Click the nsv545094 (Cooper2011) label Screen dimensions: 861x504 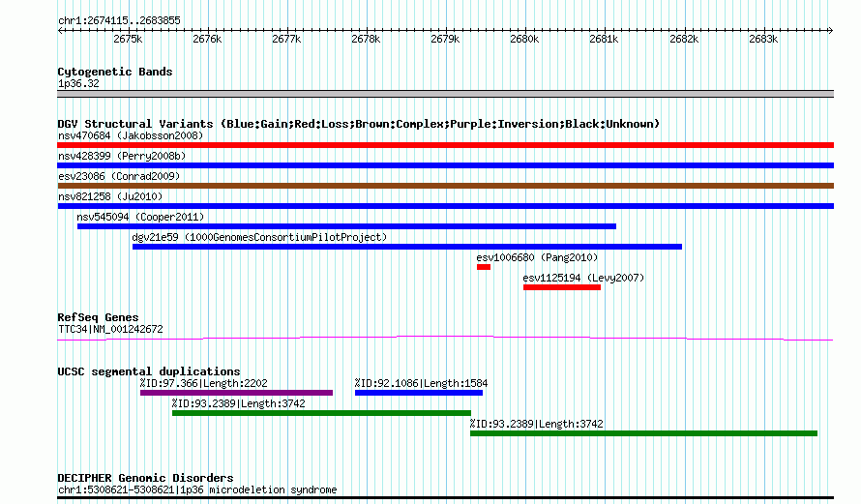coord(140,217)
